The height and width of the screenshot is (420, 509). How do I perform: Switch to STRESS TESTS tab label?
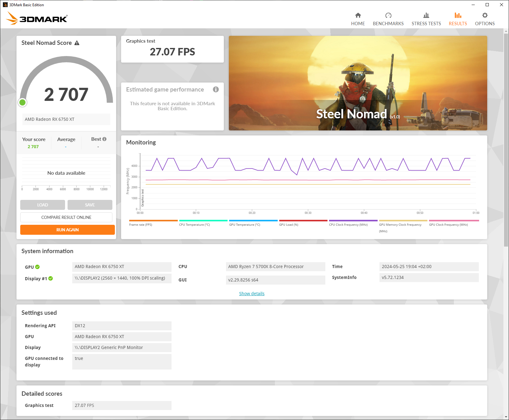[x=426, y=24]
